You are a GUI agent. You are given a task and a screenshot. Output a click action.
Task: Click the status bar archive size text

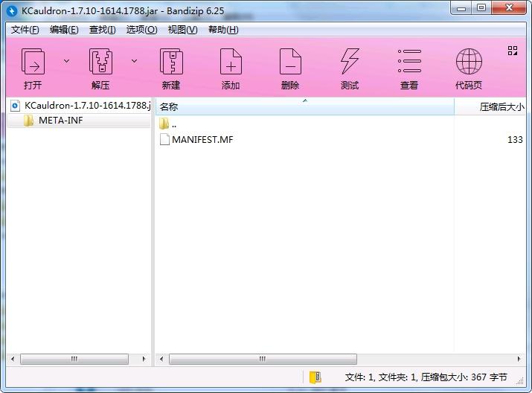pyautogui.click(x=464, y=377)
